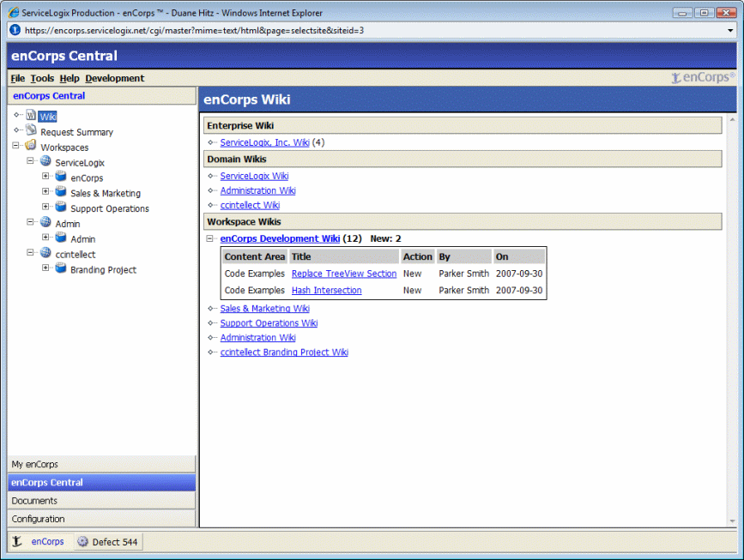Click the ServiceLogix globe icon
Image resolution: width=744 pixels, height=560 pixels.
tap(45, 160)
